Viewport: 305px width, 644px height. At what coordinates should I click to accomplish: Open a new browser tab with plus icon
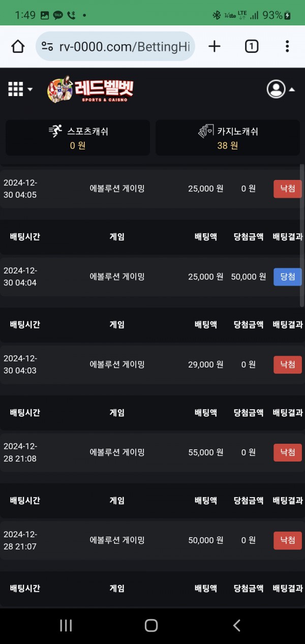[215, 47]
